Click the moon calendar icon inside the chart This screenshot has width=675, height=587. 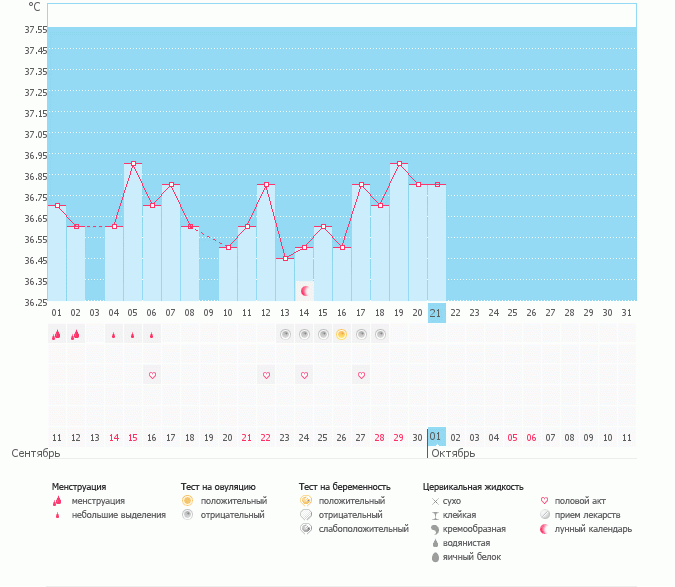305,290
